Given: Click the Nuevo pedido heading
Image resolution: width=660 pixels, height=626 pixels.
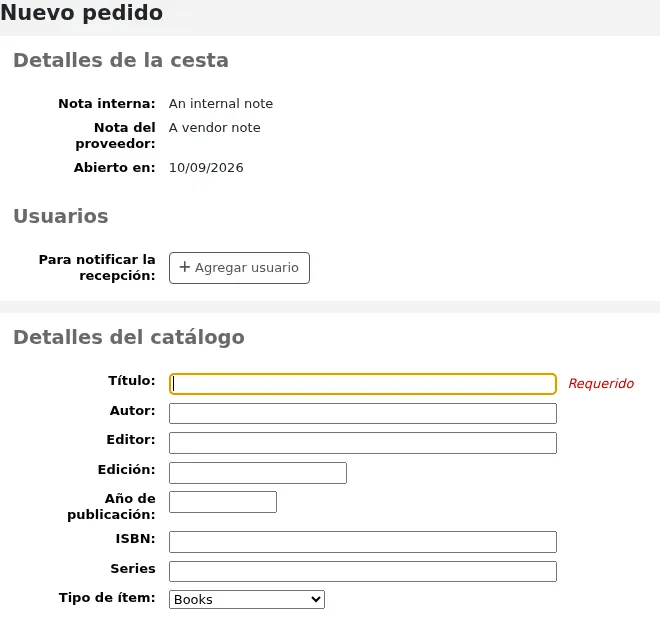Looking at the screenshot, I should click(x=82, y=13).
